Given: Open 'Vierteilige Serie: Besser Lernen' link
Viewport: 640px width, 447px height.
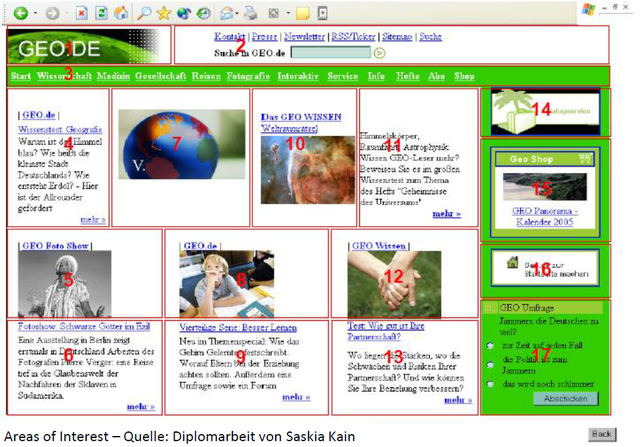Looking at the screenshot, I should (238, 327).
